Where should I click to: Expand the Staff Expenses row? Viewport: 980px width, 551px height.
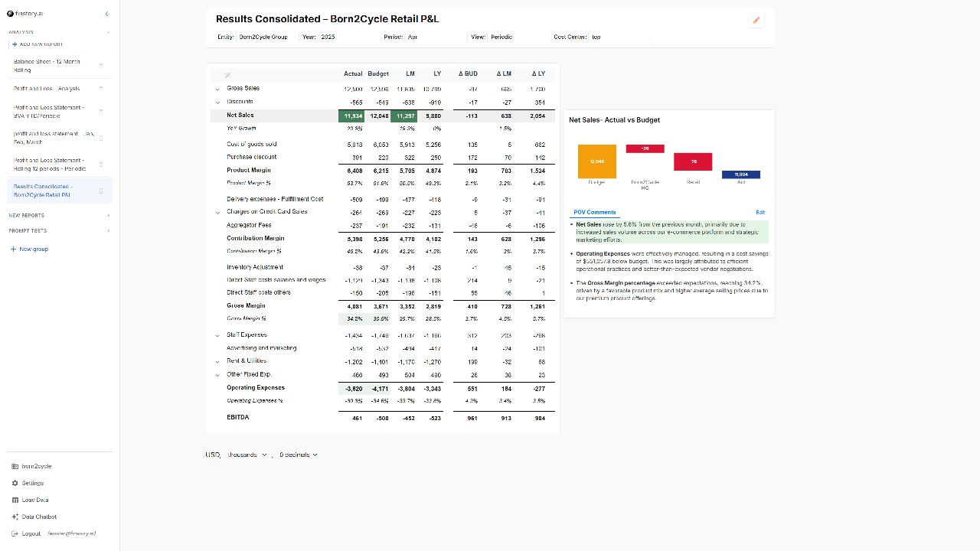tap(217, 335)
